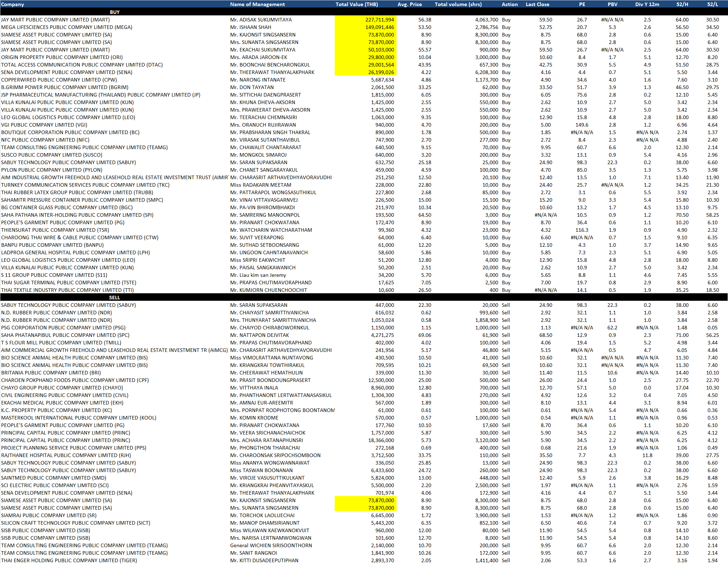Select Mr. KOMIN KRODME cell

click(254, 418)
